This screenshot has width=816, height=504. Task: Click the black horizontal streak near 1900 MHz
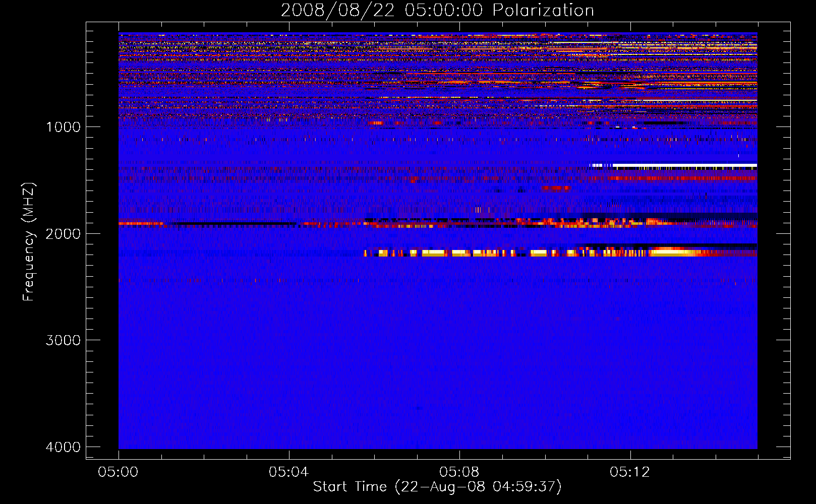click(x=234, y=223)
